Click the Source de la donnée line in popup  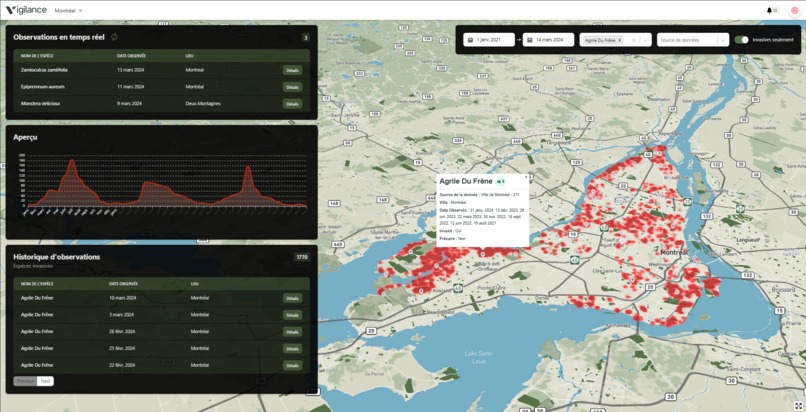tap(479, 195)
